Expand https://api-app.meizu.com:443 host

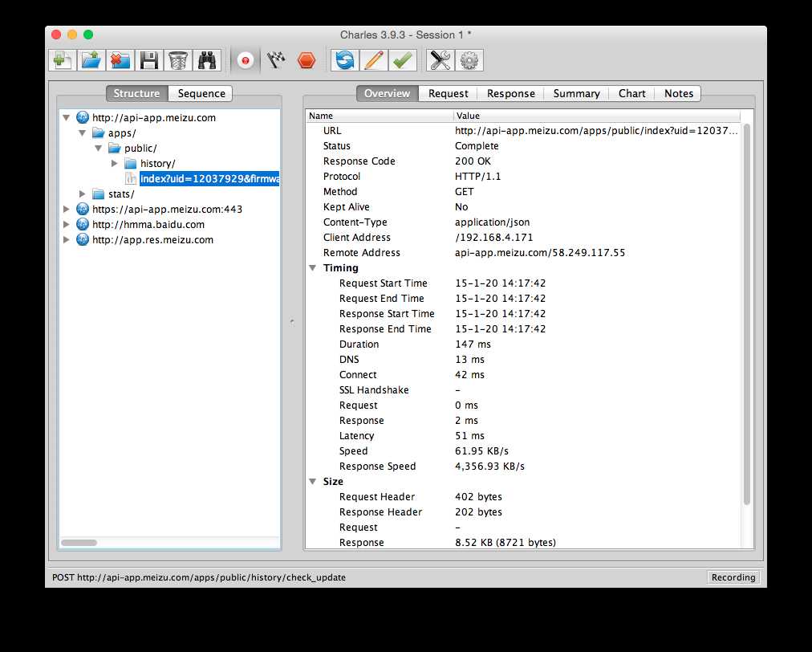tap(67, 209)
